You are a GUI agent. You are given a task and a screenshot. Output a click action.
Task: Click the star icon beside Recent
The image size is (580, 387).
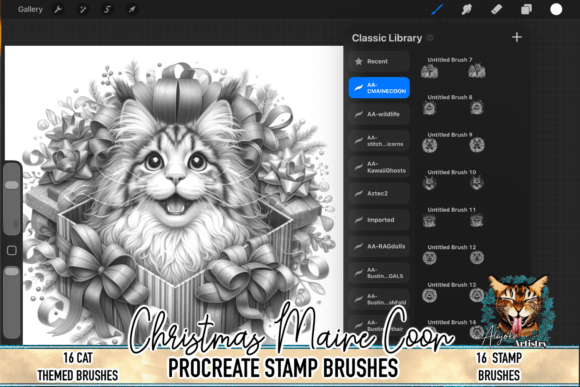point(358,61)
